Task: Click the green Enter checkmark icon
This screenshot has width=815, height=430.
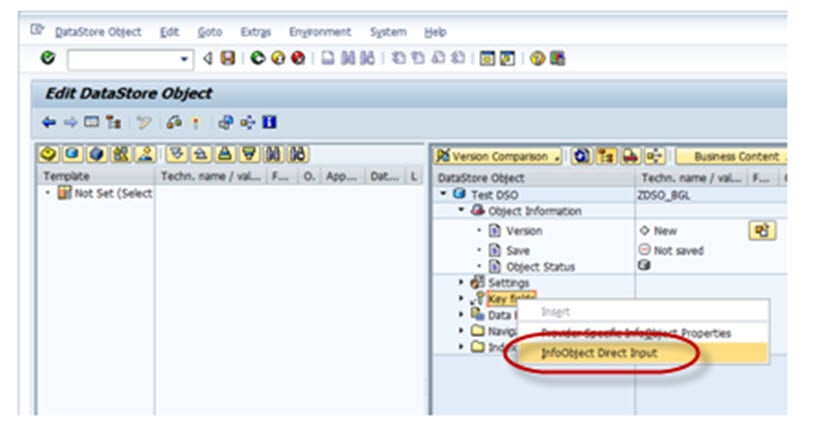Action: pyautogui.click(x=48, y=59)
